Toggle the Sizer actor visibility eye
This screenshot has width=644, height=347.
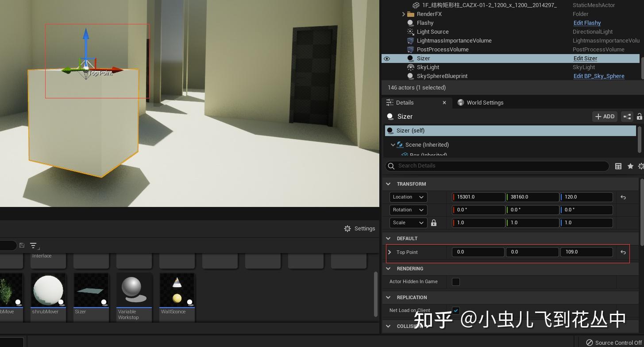coord(387,58)
